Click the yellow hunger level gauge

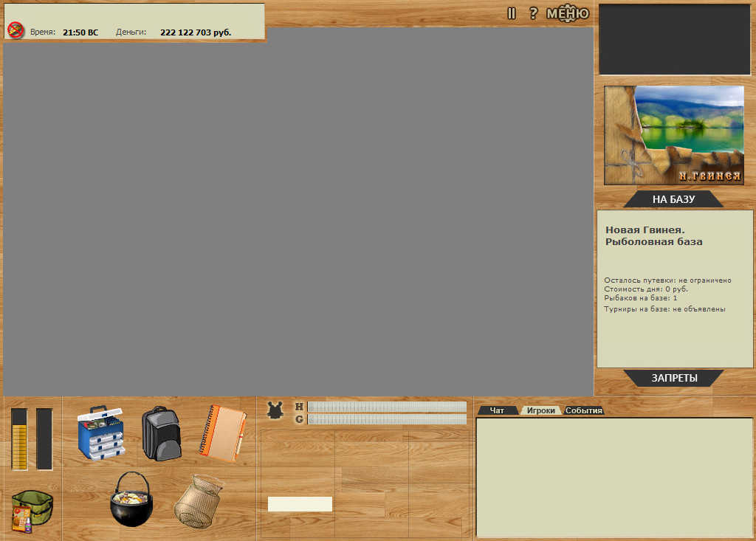pyautogui.click(x=19, y=439)
